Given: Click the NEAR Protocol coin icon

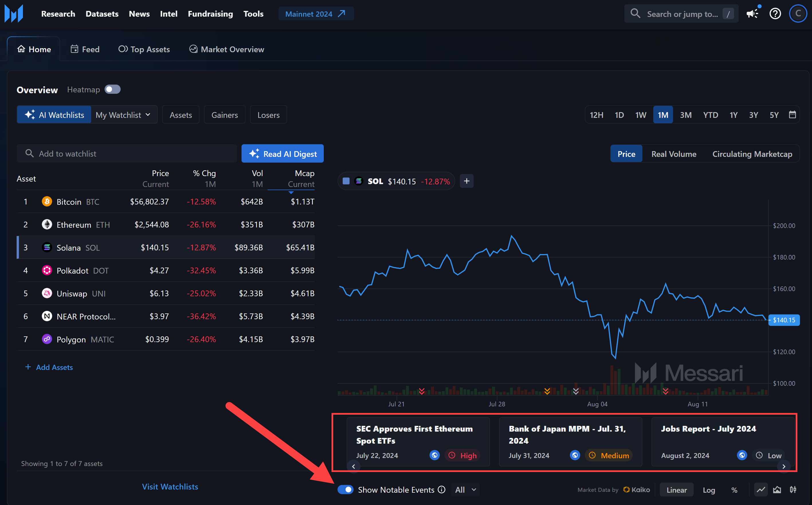Looking at the screenshot, I should (x=47, y=316).
